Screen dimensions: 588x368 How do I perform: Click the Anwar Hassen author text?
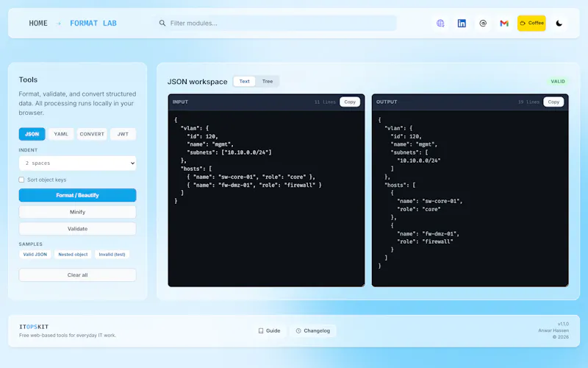tap(553, 330)
